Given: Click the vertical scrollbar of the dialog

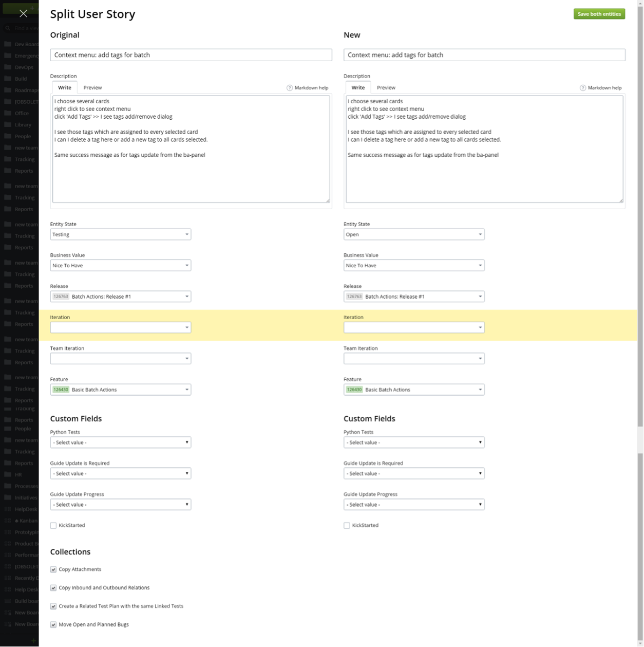Looking at the screenshot, I should tap(640, 216).
